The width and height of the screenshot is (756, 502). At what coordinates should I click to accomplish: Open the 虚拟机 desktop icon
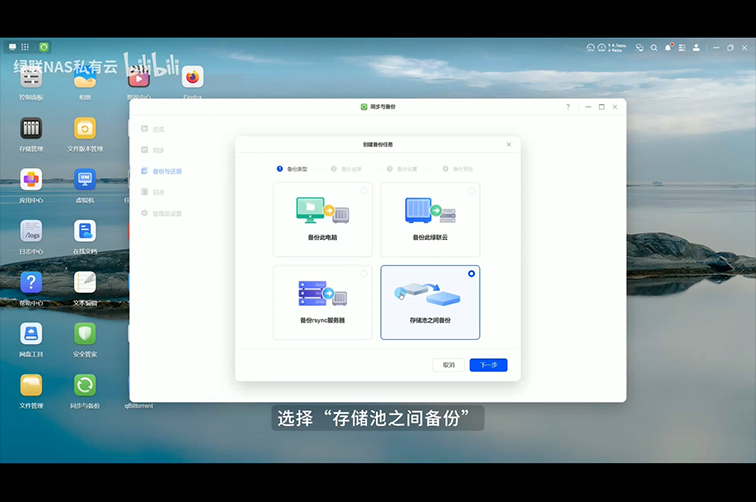click(x=85, y=180)
